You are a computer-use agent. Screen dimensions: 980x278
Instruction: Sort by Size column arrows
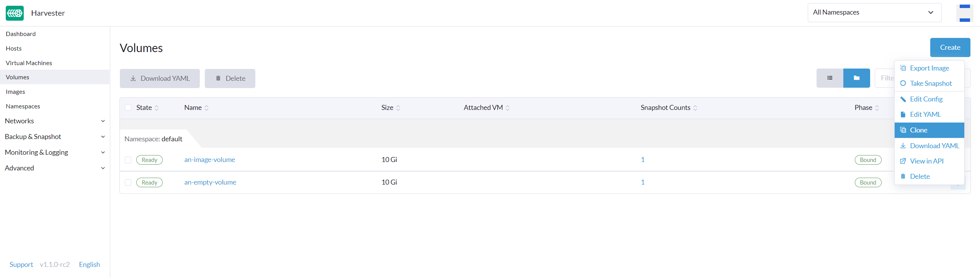(x=398, y=108)
